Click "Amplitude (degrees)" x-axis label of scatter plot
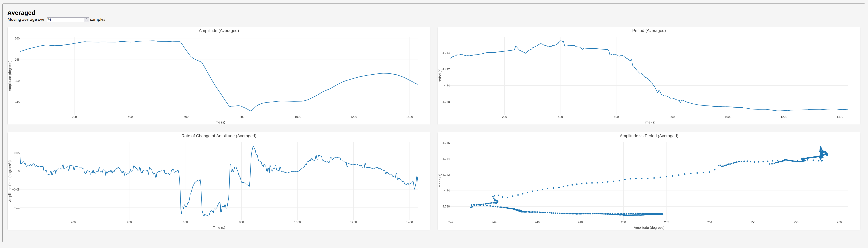Screen dimensions: 868x248 coord(649,227)
